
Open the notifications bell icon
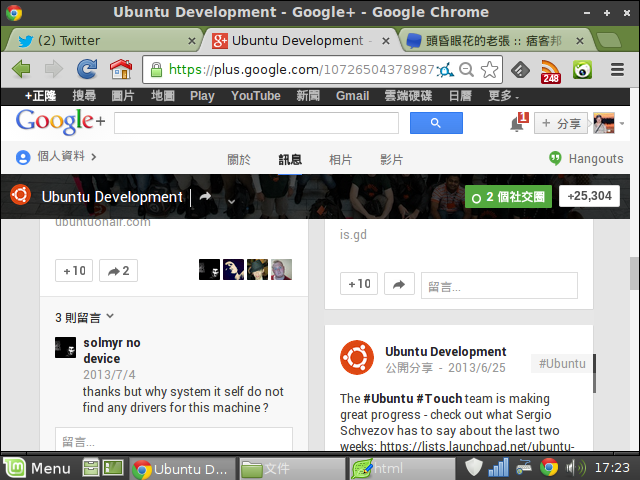[517, 124]
